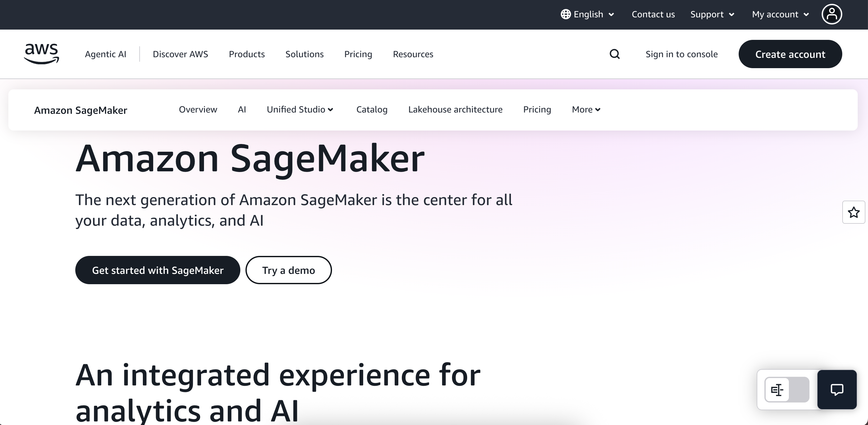868x425 pixels.
Task: Open the Solutions menu
Action: point(304,54)
